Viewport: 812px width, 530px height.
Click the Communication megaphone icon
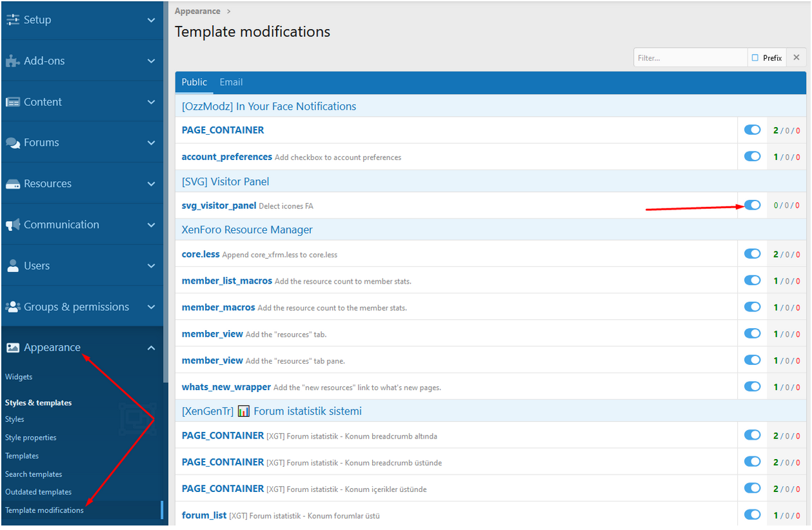point(13,225)
